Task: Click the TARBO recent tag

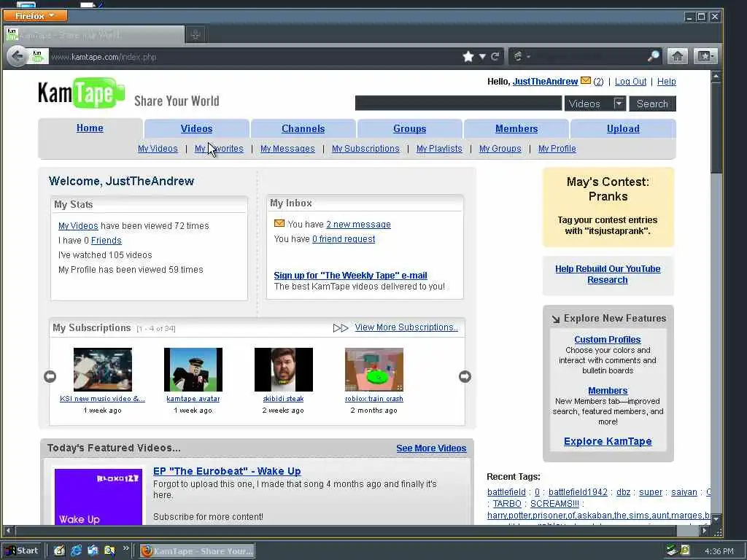Action: (x=507, y=503)
